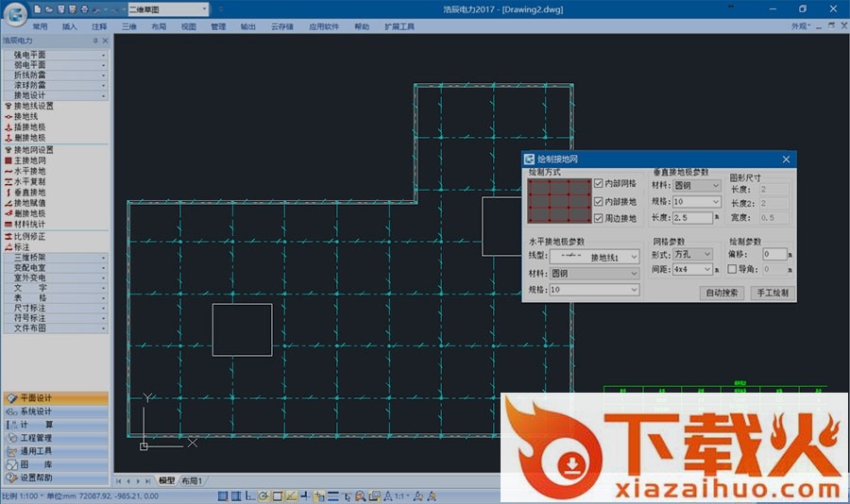Open the 形式 方孔 dropdown
Image resolution: width=850 pixels, height=504 pixels.
click(693, 254)
